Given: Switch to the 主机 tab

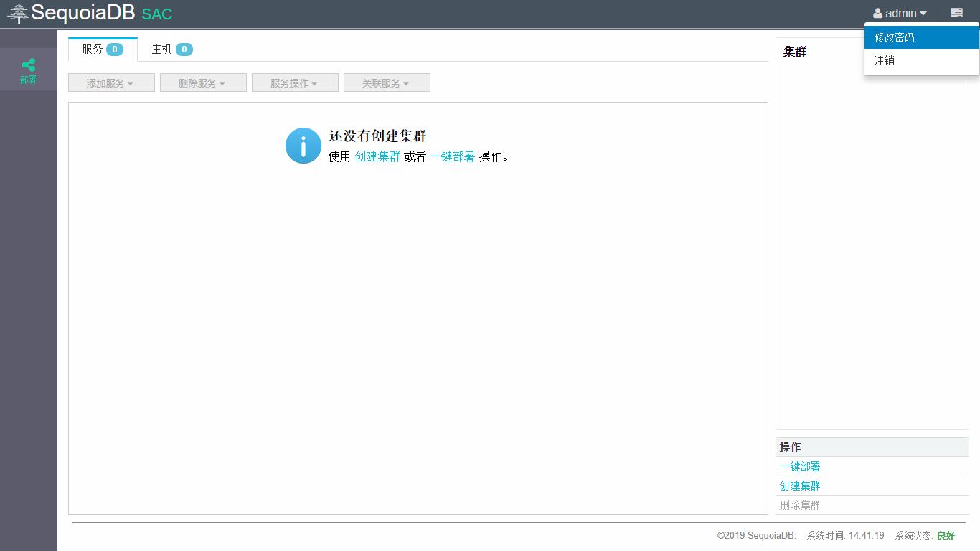Looking at the screenshot, I should click(x=171, y=50).
